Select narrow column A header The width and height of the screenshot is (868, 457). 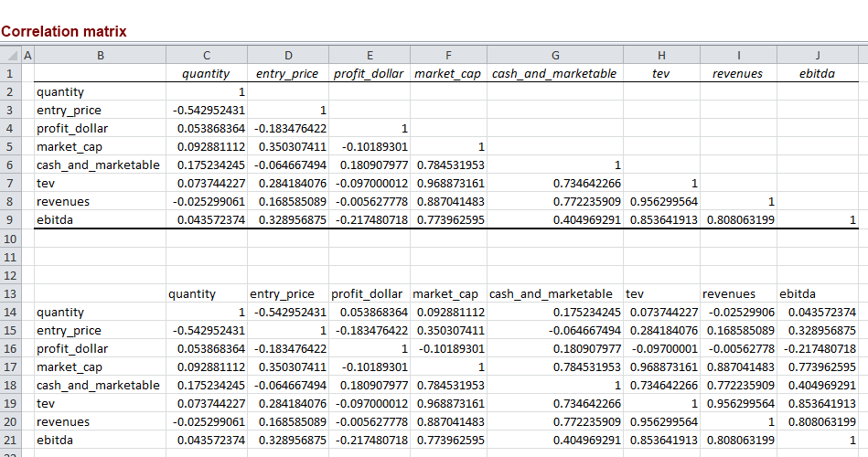tap(27, 55)
